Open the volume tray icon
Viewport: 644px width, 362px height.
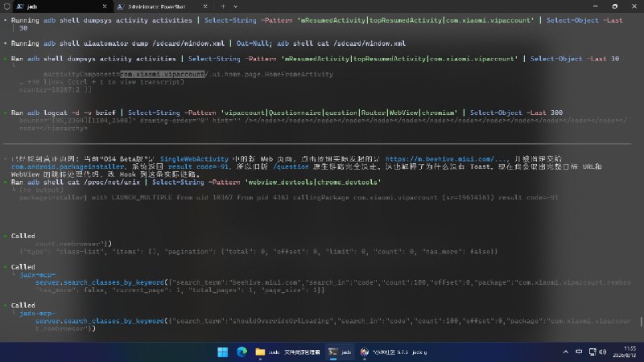click(x=603, y=352)
